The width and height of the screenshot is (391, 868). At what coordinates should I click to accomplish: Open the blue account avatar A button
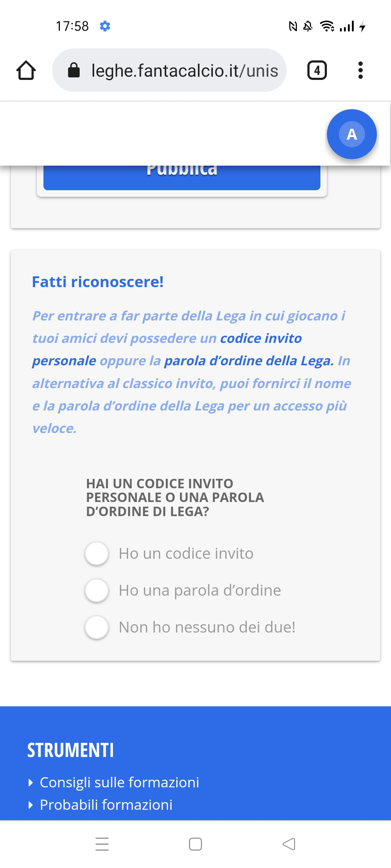pyautogui.click(x=352, y=134)
